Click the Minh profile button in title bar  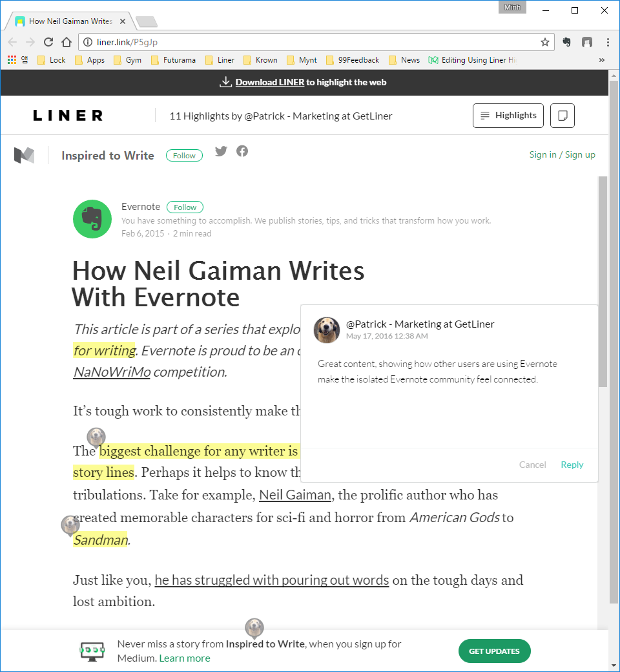point(512,7)
